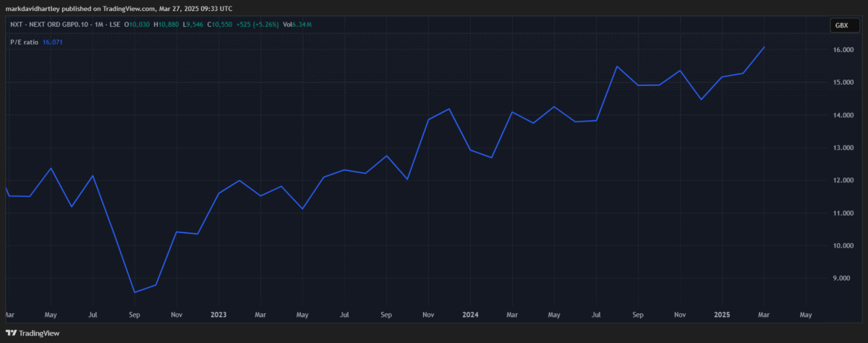
Task: Click the published header text by markdavidhartley
Action: pos(122,8)
